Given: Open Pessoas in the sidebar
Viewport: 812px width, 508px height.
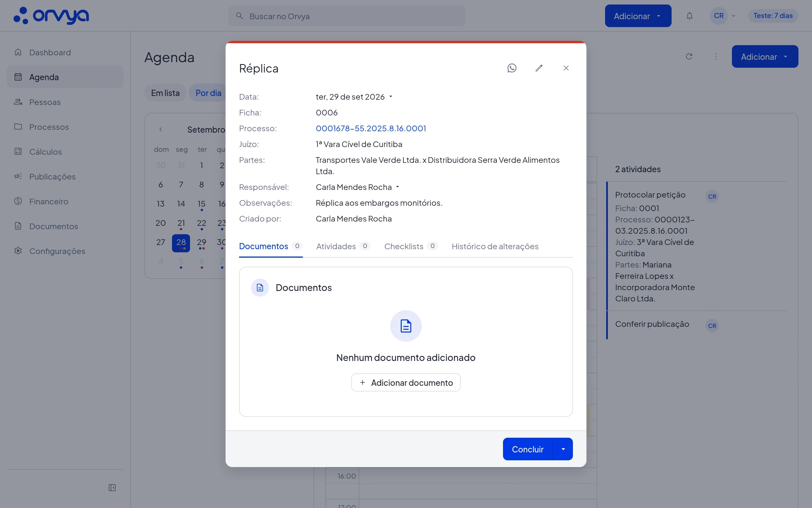Looking at the screenshot, I should point(65,102).
